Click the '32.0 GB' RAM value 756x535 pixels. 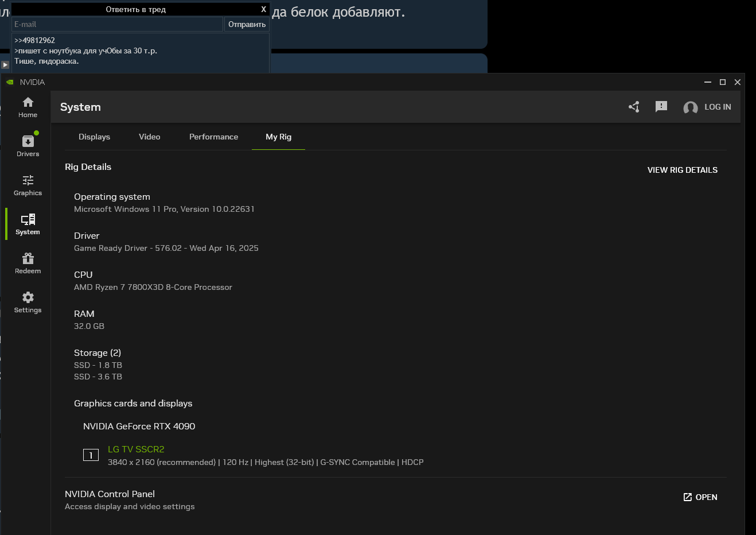pyautogui.click(x=89, y=326)
